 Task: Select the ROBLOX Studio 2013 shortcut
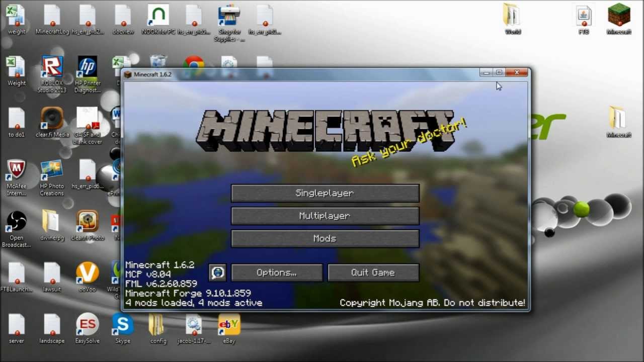pyautogui.click(x=52, y=74)
